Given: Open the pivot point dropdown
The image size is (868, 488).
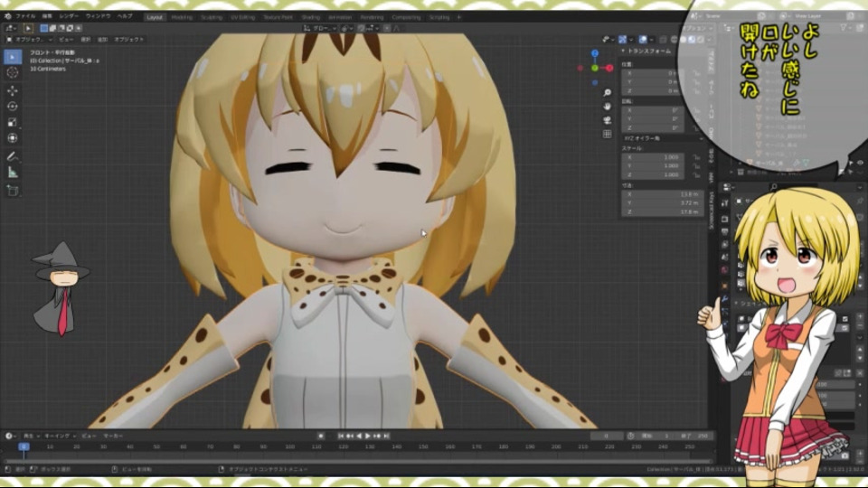Looking at the screenshot, I should coord(346,28).
